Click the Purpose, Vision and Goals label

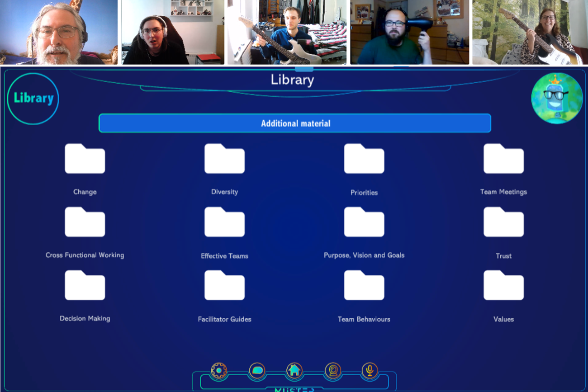pos(364,255)
